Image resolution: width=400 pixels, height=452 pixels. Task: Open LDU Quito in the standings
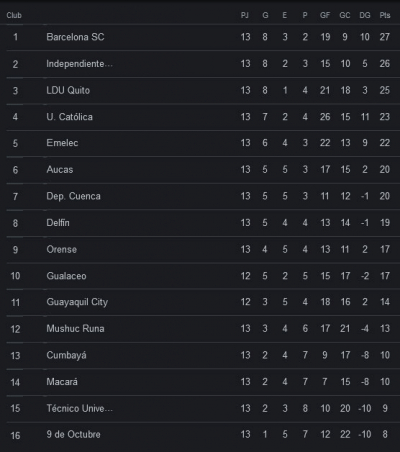68,90
